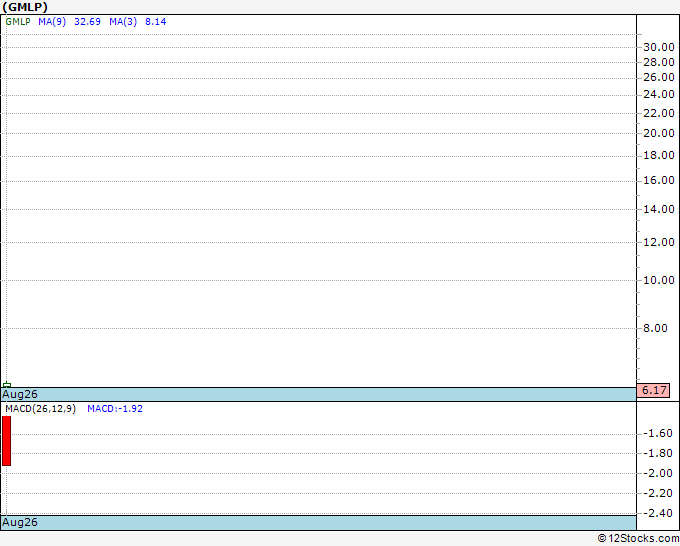Click Aug26 date on price chart axis
The image size is (680, 546).
click(20, 395)
